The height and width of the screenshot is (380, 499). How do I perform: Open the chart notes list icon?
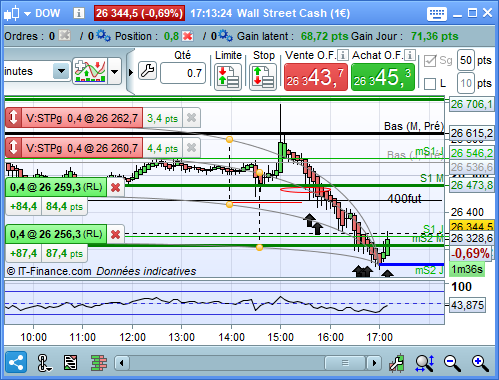70,363
